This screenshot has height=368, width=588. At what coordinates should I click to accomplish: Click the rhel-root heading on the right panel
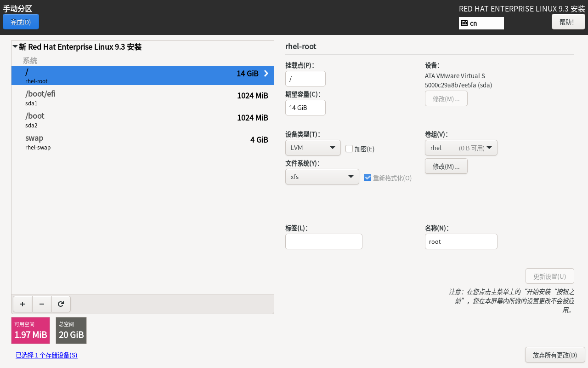[x=301, y=46]
